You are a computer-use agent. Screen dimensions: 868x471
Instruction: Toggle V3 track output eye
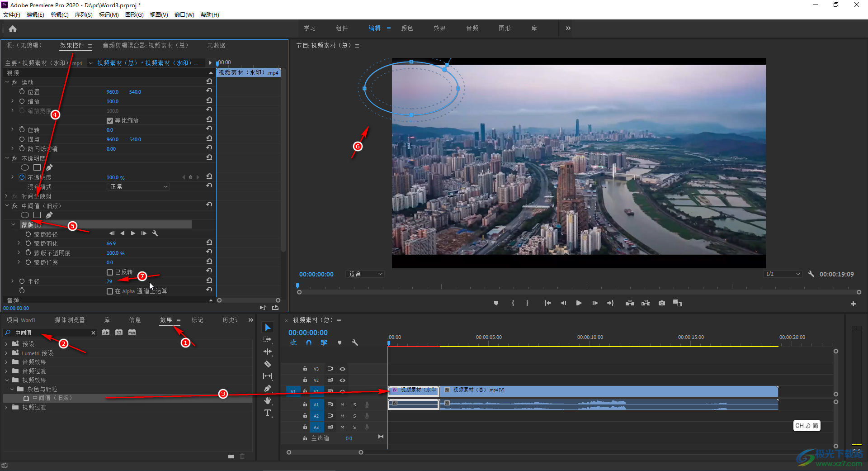(342, 369)
